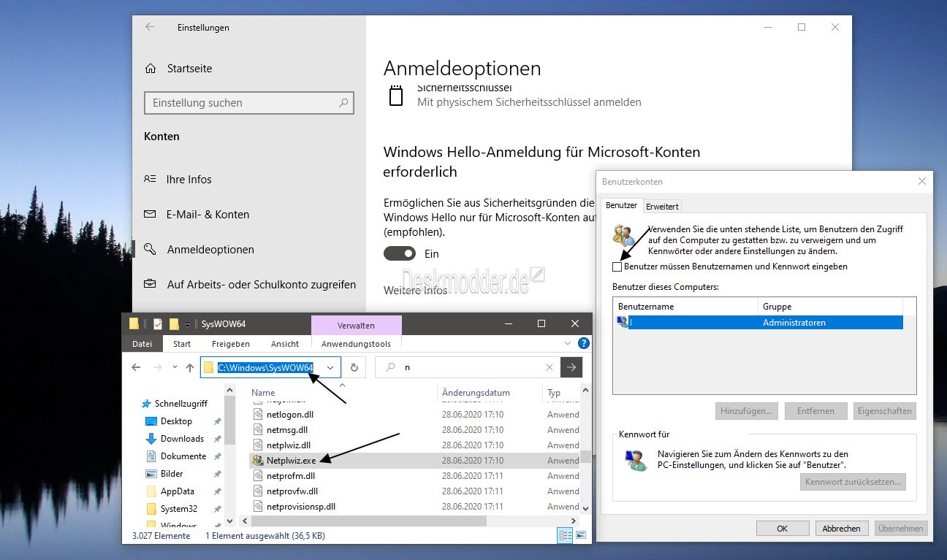
Task: Open Dokumente in Explorer quick access
Action: (183, 456)
